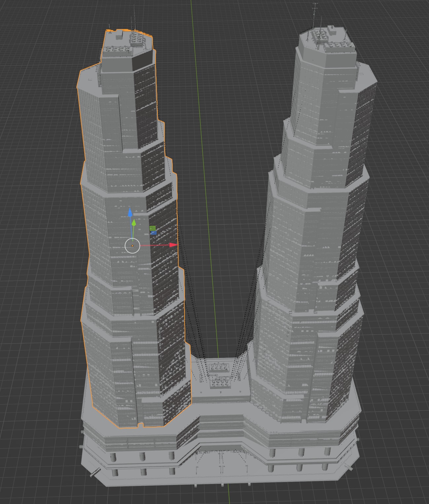This screenshot has width=429, height=504.
Task: Click the green square plane handle of gizmo
Action: point(153,228)
